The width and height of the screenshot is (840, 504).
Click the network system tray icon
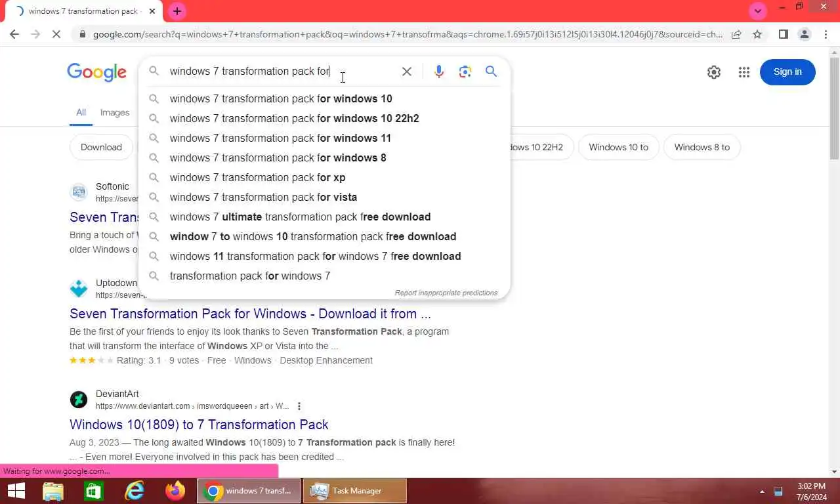coord(778,491)
